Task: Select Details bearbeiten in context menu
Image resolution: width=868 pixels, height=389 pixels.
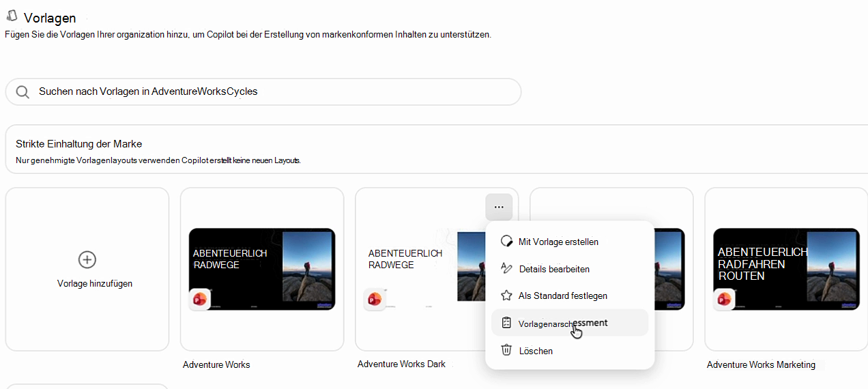Action: pyautogui.click(x=570, y=269)
